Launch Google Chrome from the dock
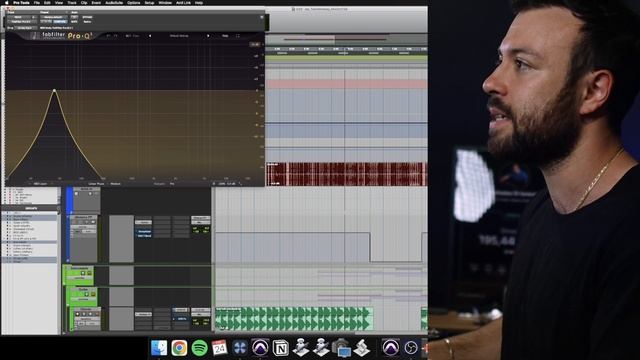640x360 pixels. [179, 348]
